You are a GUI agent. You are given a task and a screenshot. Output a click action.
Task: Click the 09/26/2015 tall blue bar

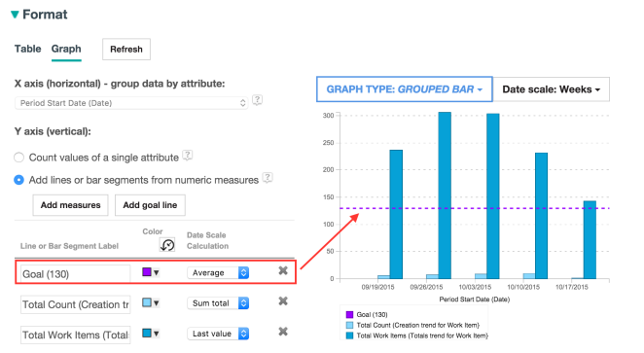445,195
